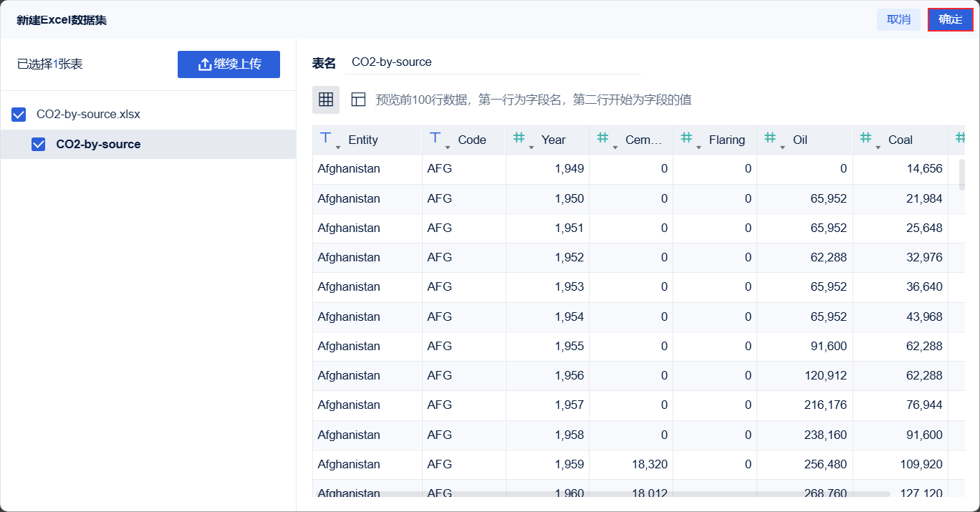Image resolution: width=980 pixels, height=512 pixels.
Task: Click the 继续上传 upload button
Action: click(x=229, y=64)
